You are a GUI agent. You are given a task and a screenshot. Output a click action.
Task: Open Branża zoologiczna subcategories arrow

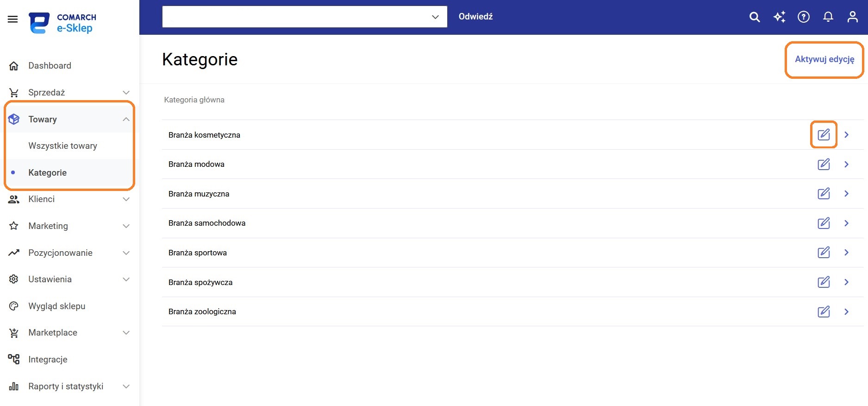coord(846,311)
